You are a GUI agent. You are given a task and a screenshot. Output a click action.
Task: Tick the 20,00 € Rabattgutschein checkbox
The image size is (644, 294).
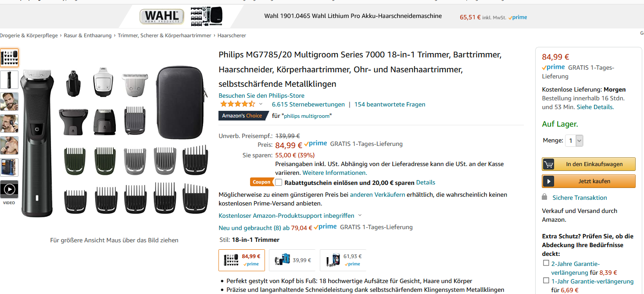coord(279,182)
